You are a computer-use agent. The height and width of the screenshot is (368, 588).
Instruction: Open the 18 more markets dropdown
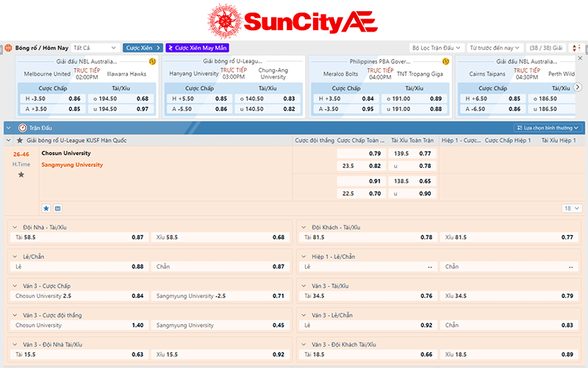click(572, 208)
